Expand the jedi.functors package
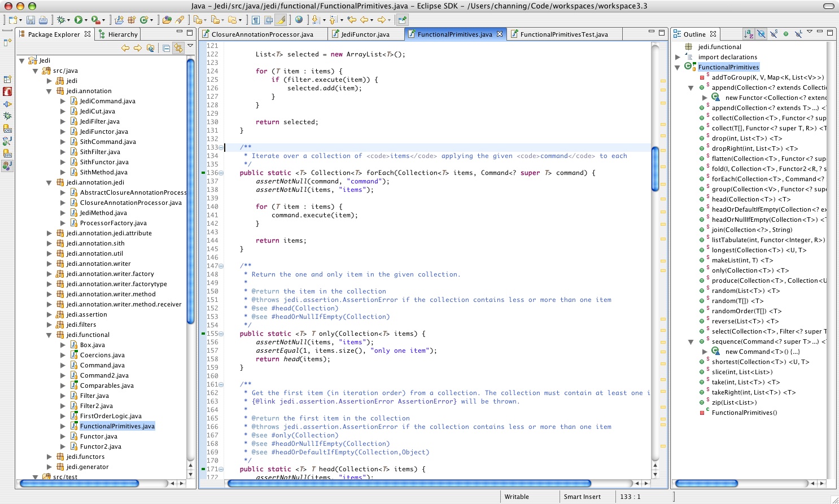Image resolution: width=839 pixels, height=504 pixels. click(49, 457)
